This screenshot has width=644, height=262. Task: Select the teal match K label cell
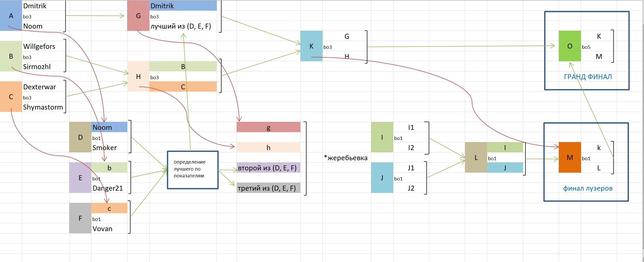click(311, 46)
